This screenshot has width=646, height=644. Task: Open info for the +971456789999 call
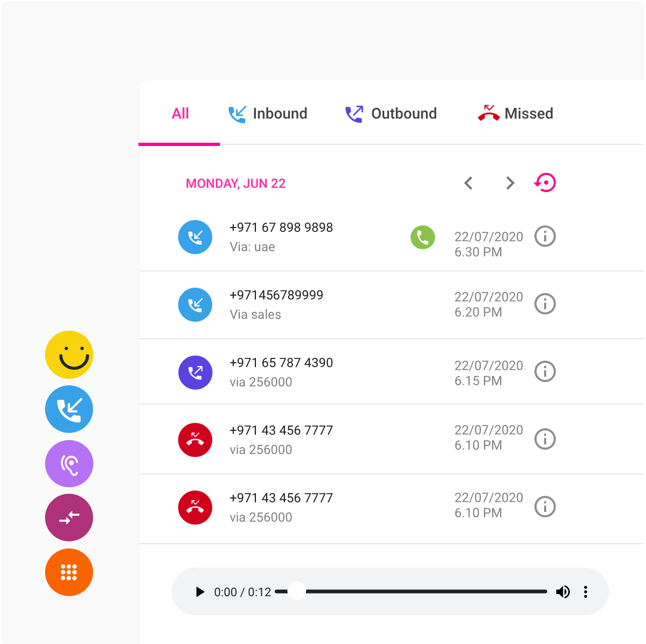coord(545,304)
